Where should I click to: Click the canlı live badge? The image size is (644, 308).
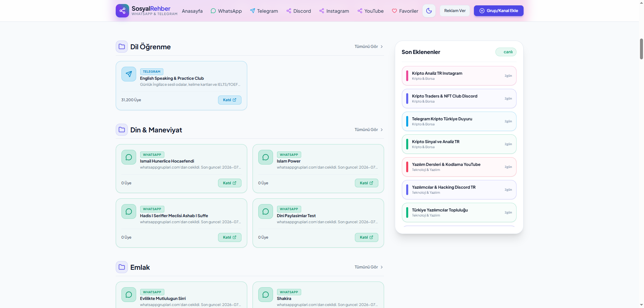[506, 52]
